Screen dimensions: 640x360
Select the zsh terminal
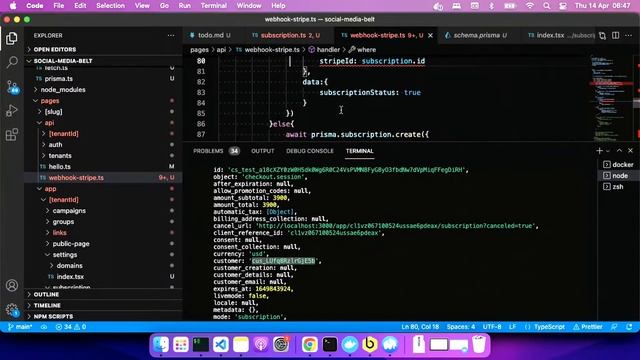(x=618, y=187)
